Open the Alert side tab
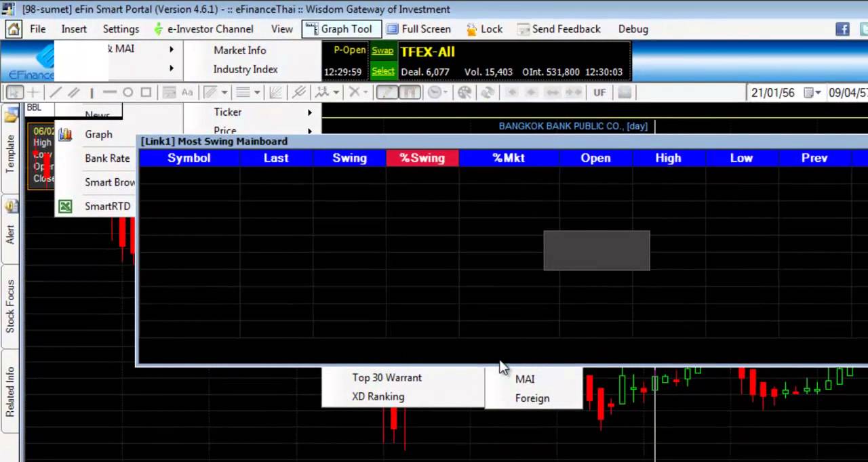This screenshot has width=868, height=462. 11,230
